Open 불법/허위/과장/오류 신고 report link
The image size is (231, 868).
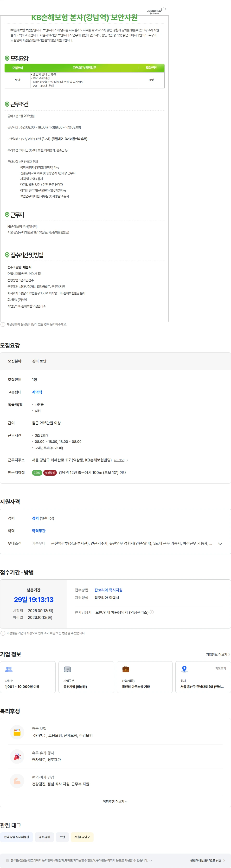(208, 860)
